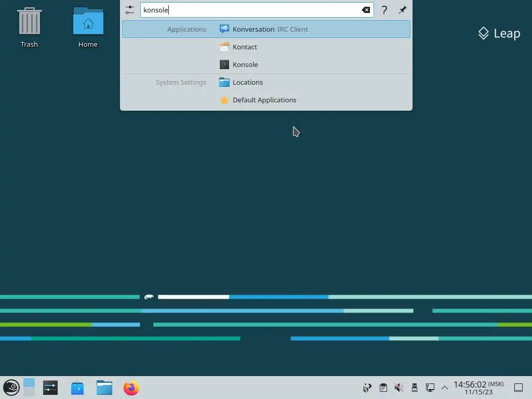Open the network connections tray icon
This screenshot has width=532, height=399.
point(430,388)
